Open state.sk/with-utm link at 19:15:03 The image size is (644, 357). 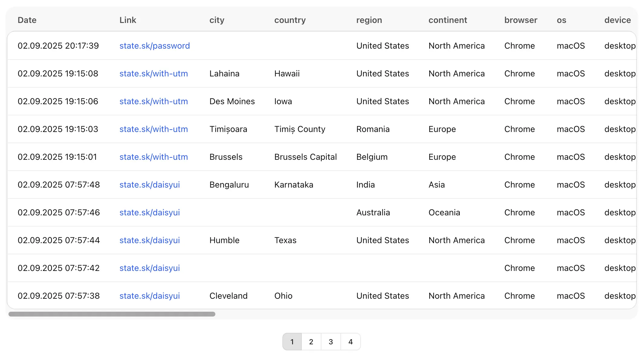tap(153, 129)
